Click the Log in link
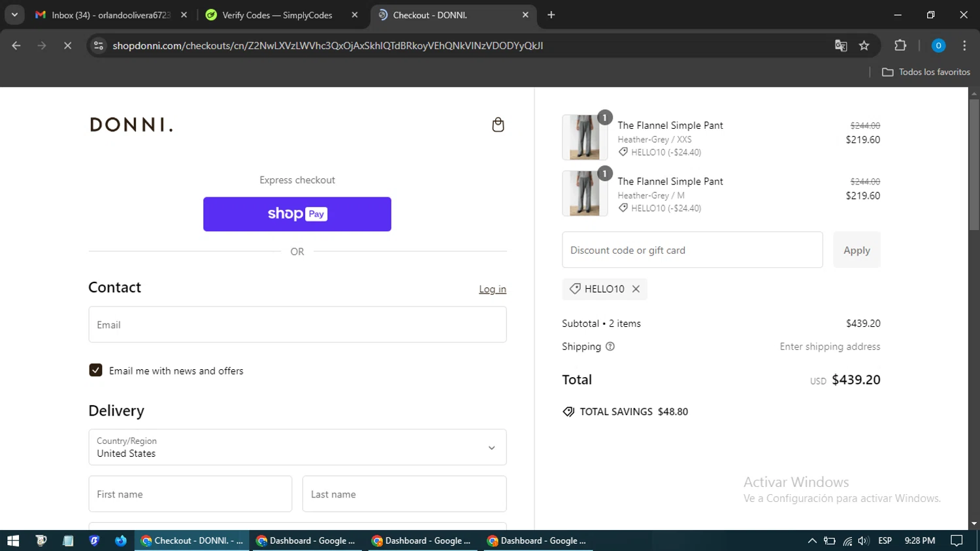This screenshot has width=980, height=551. tap(493, 289)
